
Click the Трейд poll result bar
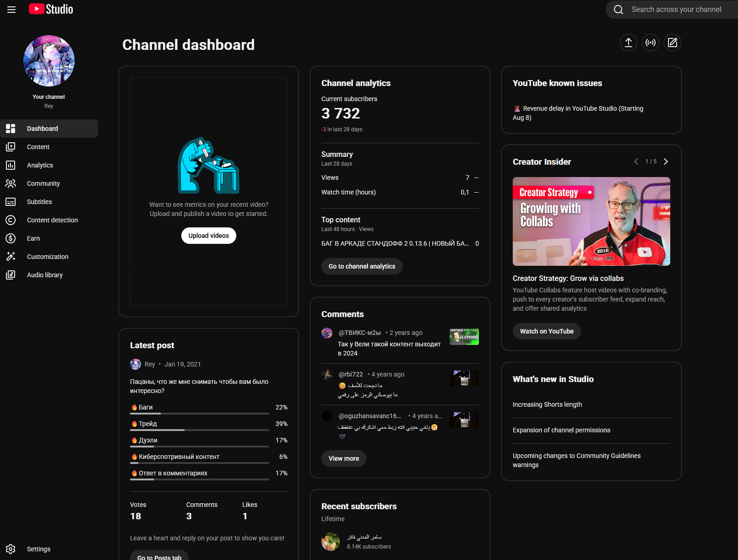[200, 430]
